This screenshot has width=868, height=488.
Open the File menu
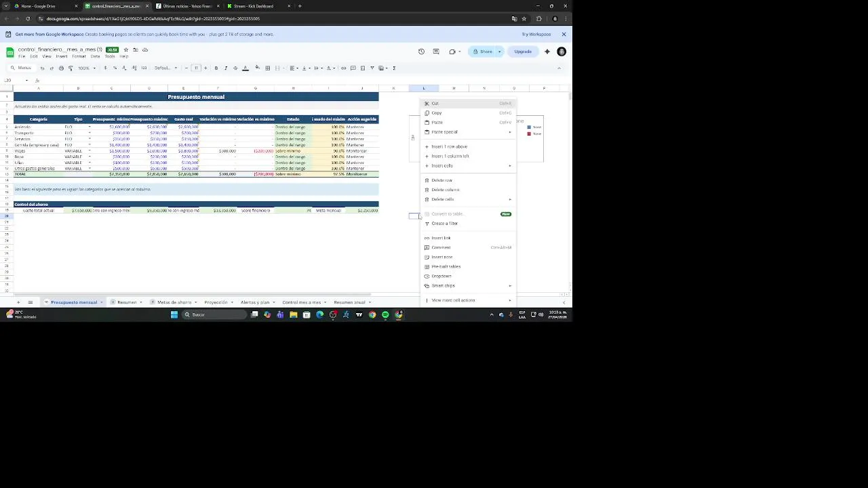[22, 56]
